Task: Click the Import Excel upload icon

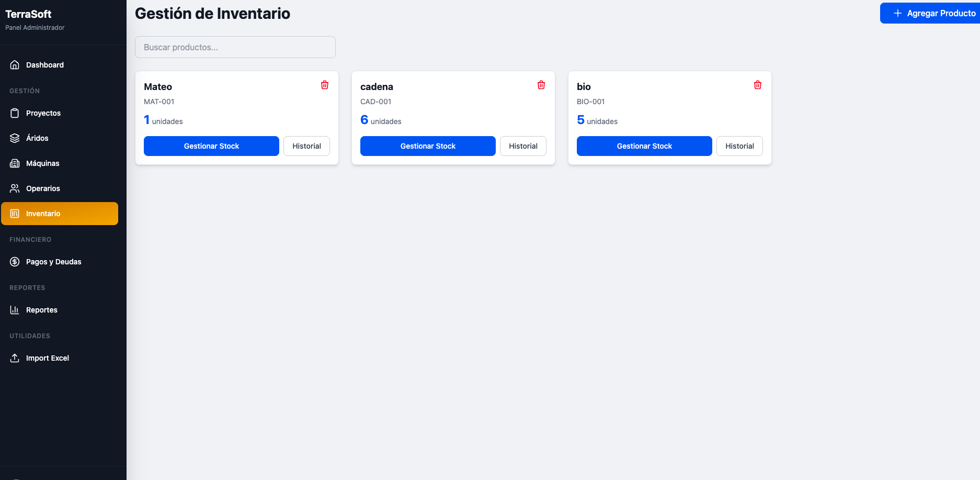Action: click(15, 358)
